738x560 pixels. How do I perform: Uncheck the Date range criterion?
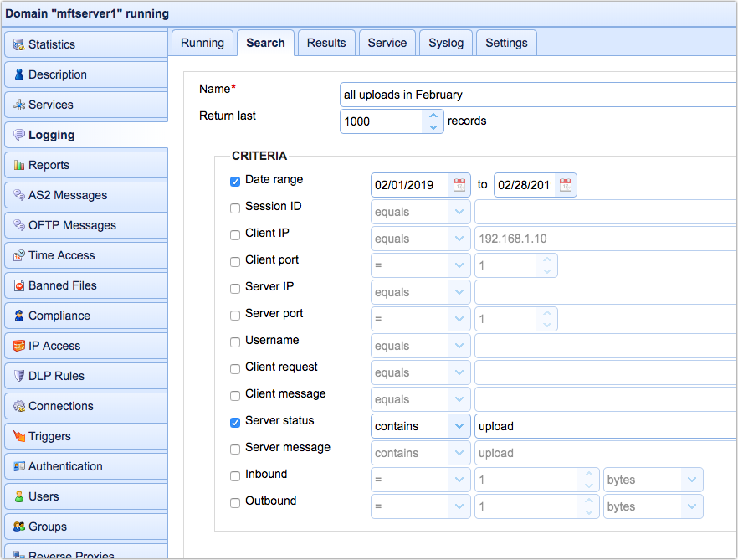[x=235, y=180]
